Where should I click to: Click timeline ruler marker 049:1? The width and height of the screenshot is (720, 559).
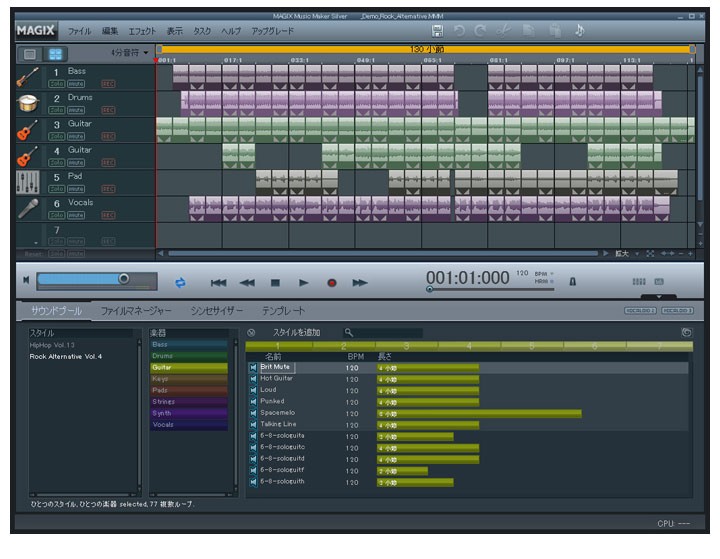[x=366, y=60]
